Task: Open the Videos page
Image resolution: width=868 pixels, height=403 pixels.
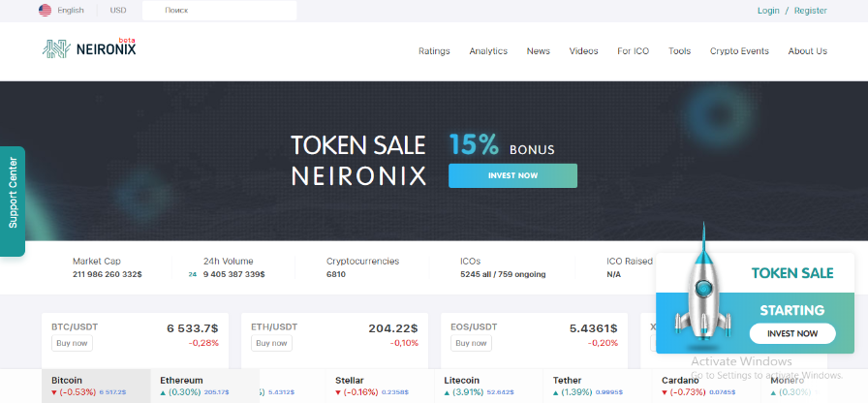Action: coord(583,51)
